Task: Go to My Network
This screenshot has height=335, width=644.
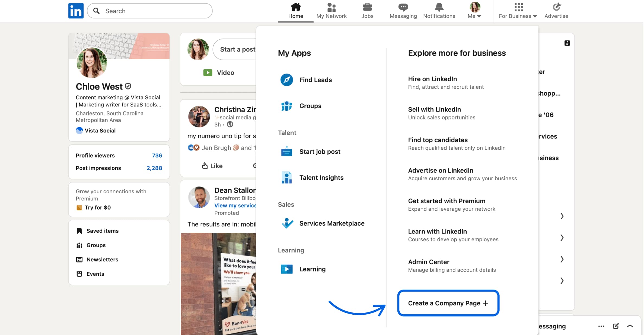Action: tap(331, 10)
